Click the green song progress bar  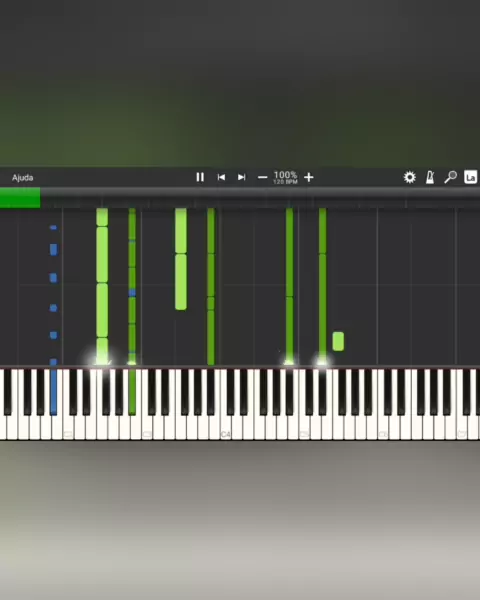pyautogui.click(x=20, y=198)
